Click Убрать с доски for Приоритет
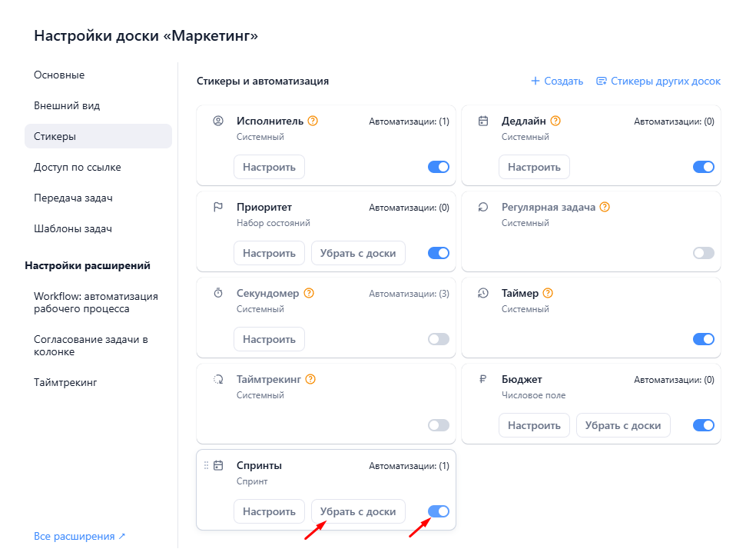 point(357,253)
